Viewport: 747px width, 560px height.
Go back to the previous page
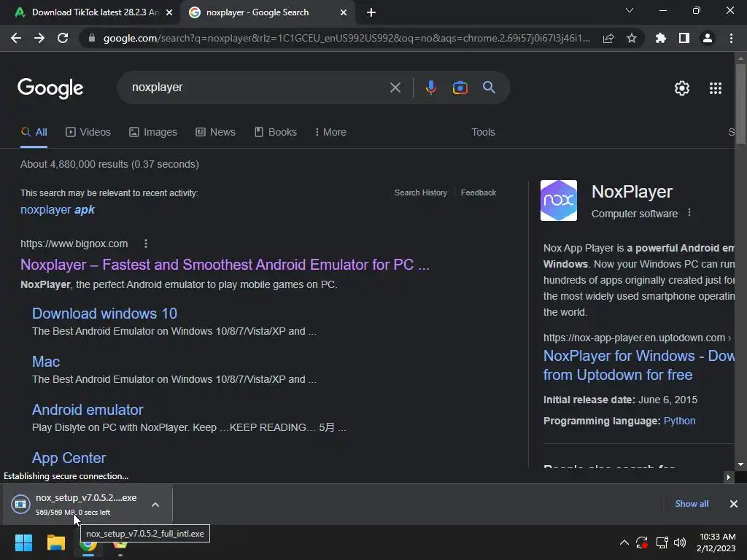[x=16, y=38]
